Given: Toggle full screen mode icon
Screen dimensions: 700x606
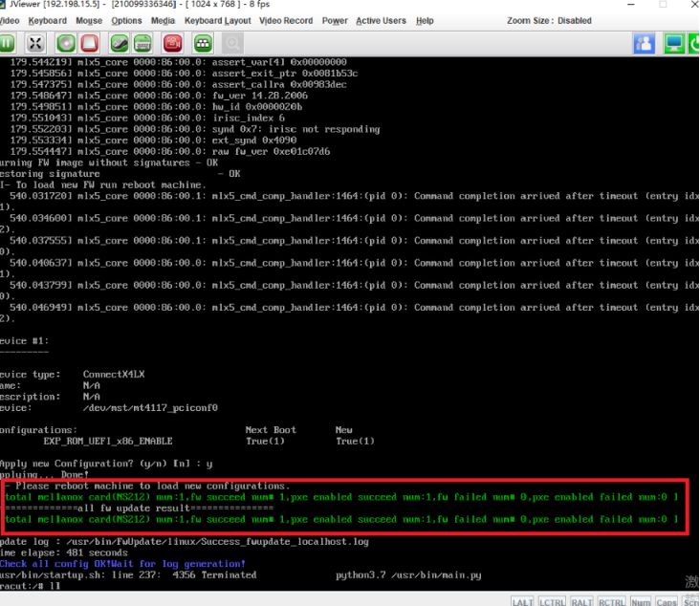Looking at the screenshot, I should 35,43.
